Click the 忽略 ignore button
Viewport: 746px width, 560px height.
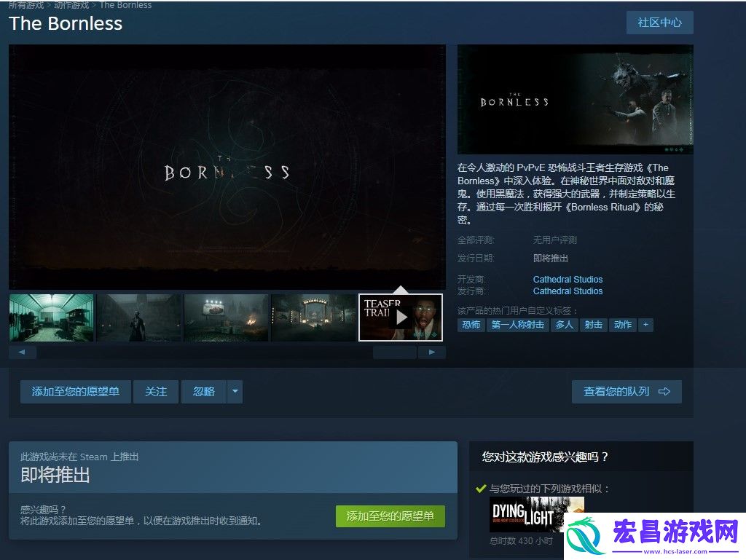coord(204,392)
